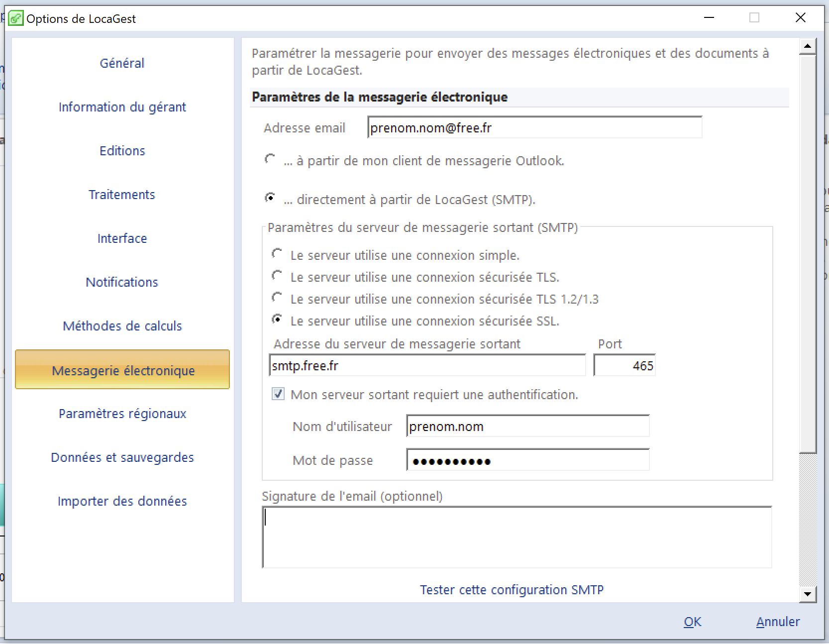This screenshot has height=644, width=829.
Task: Click the scrollbar down arrow
Action: tap(807, 594)
